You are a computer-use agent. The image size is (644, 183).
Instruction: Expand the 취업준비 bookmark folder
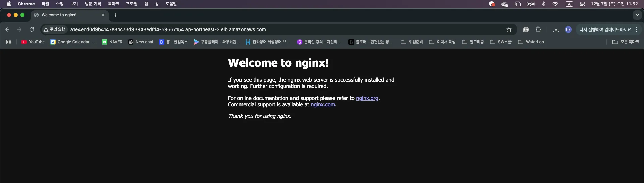(x=412, y=42)
